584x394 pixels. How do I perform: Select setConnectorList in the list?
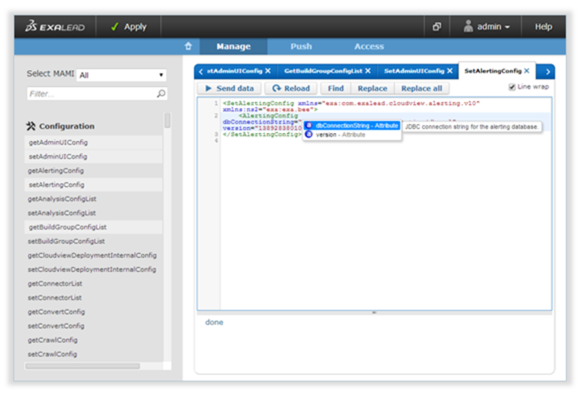[x=93, y=298]
